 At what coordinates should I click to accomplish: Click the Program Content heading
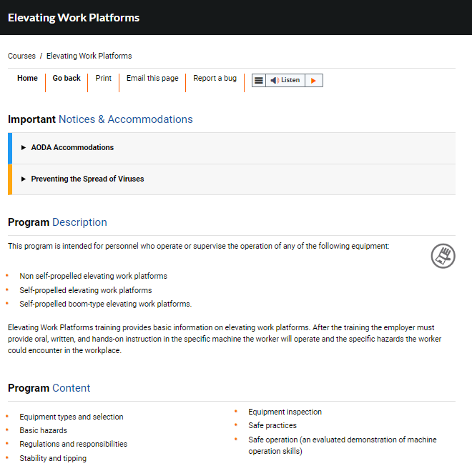click(x=49, y=388)
